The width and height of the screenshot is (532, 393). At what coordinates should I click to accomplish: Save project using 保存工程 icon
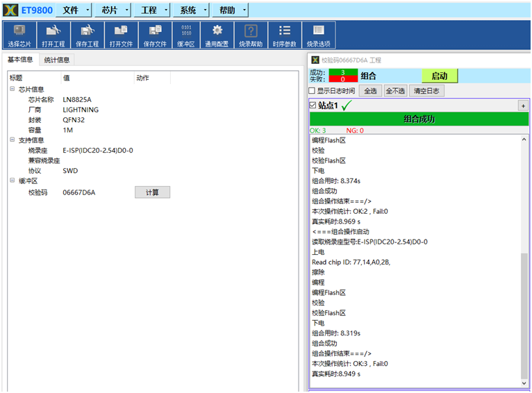[x=87, y=35]
